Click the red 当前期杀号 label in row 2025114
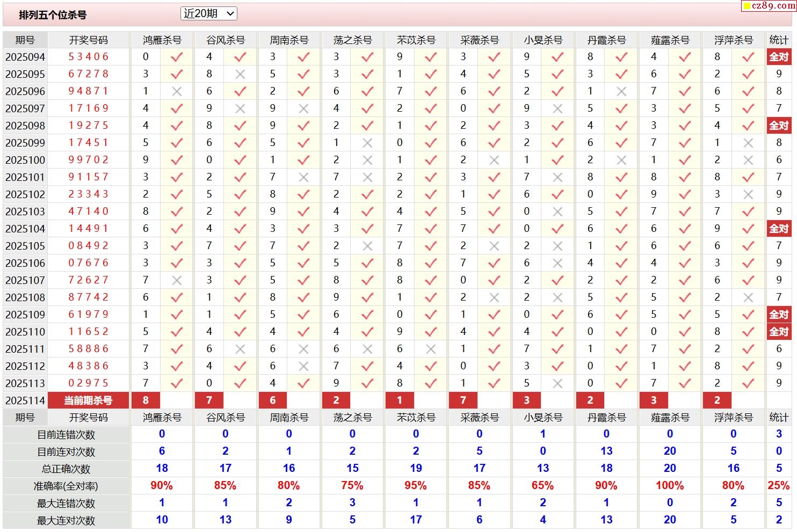Screen dimensions: 797x532 click(89, 400)
